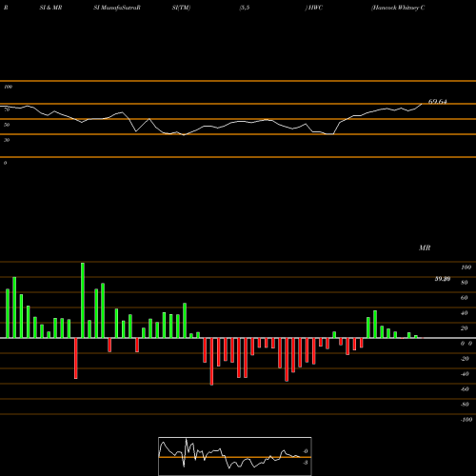Open the mini overview chart thumbnail

[x=235, y=456]
